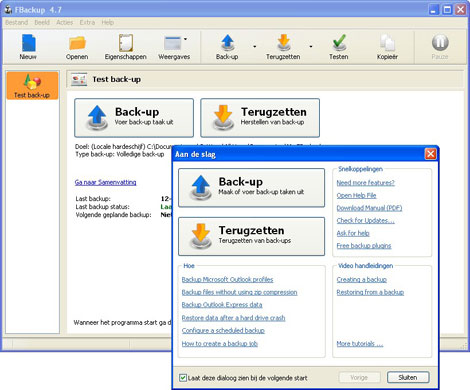Click the Ask for help link

(x=353, y=233)
